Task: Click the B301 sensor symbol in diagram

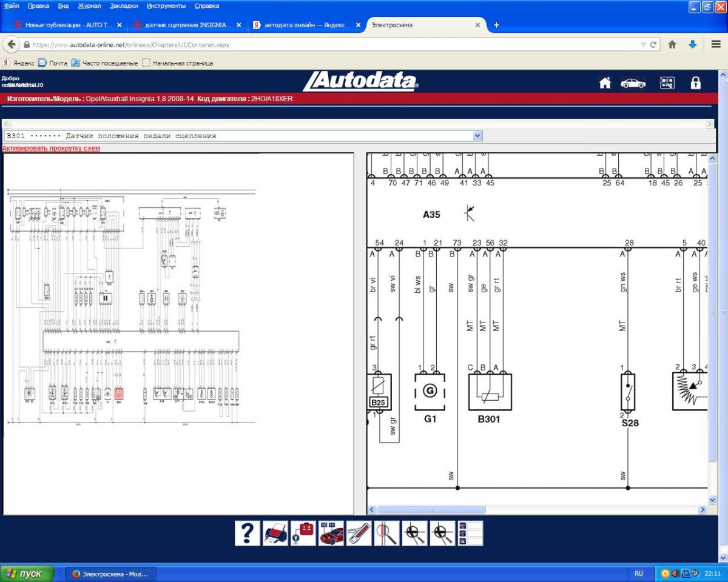Action: 490,392
